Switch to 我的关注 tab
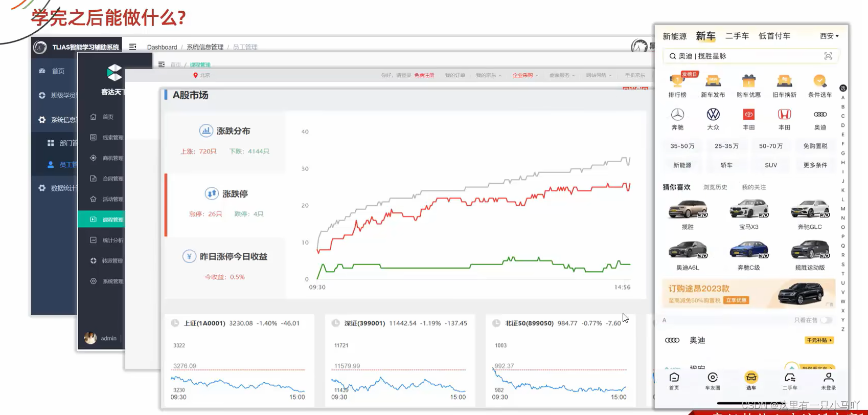Image resolution: width=868 pixels, height=415 pixels. pyautogui.click(x=754, y=187)
